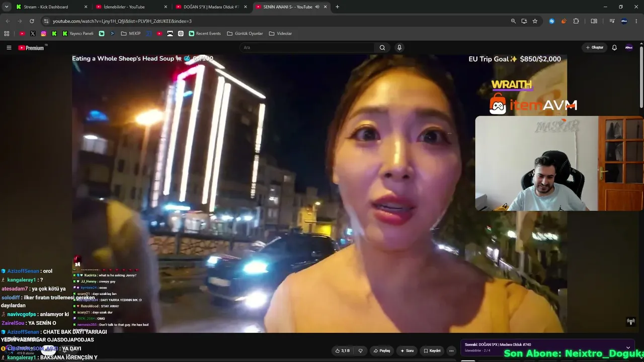644x362 pixels.
Task: Open the blue swirl browser extension
Action: click(x=552, y=21)
